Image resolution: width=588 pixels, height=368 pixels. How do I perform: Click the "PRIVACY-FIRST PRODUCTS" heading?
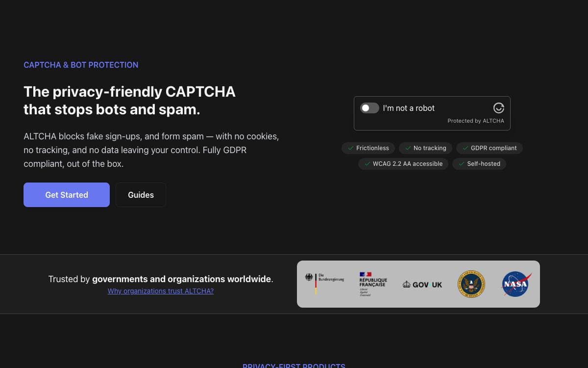click(294, 366)
